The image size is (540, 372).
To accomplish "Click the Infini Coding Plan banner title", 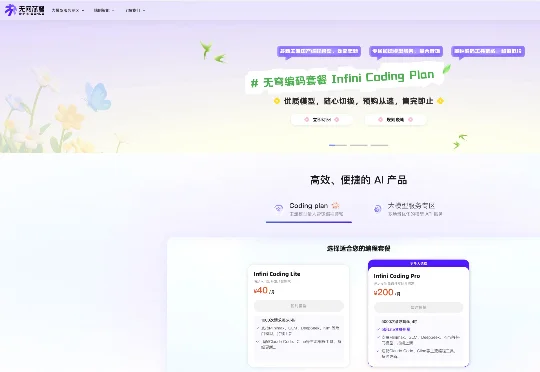I will tap(344, 79).
